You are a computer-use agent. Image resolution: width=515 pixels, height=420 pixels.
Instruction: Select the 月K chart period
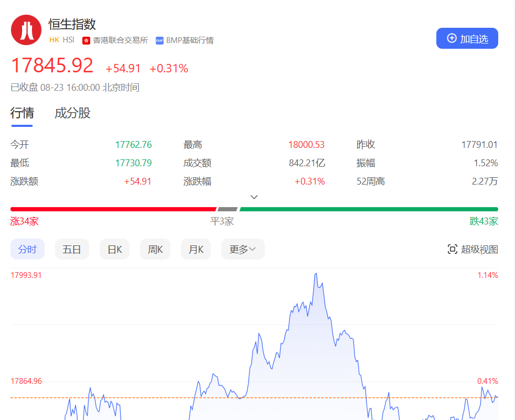coord(196,249)
